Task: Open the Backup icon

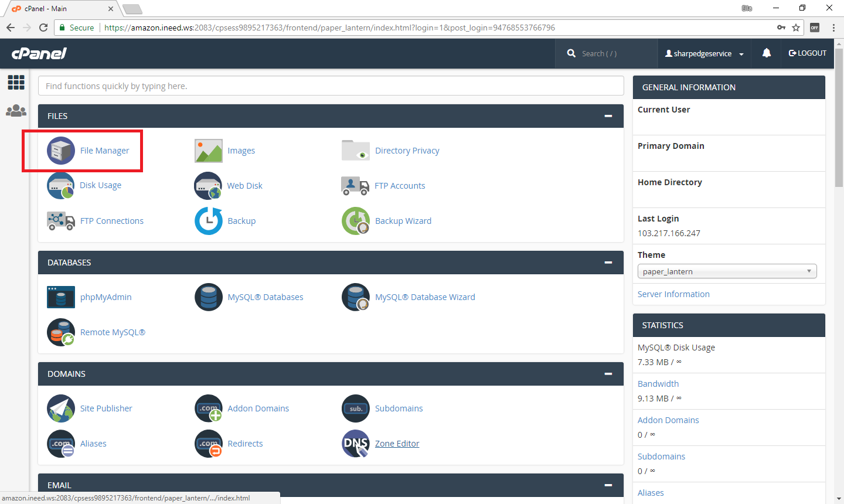Action: click(x=208, y=221)
